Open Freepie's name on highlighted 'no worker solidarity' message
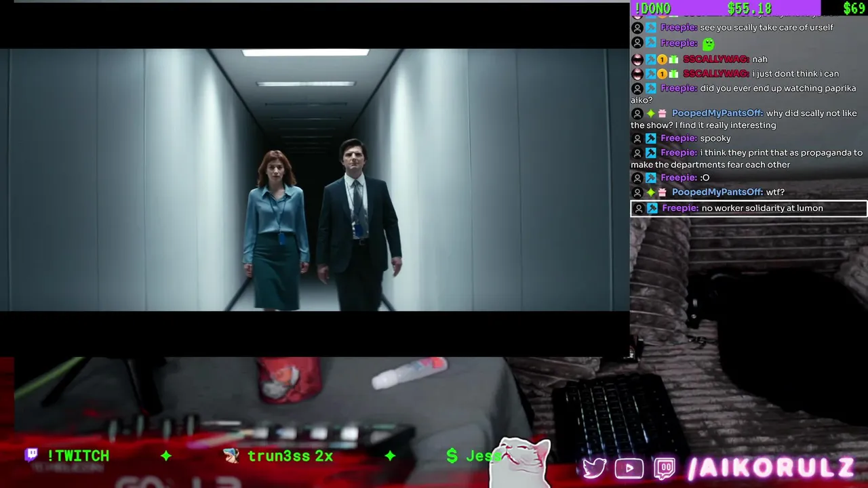This screenshot has width=868, height=488. click(x=680, y=208)
